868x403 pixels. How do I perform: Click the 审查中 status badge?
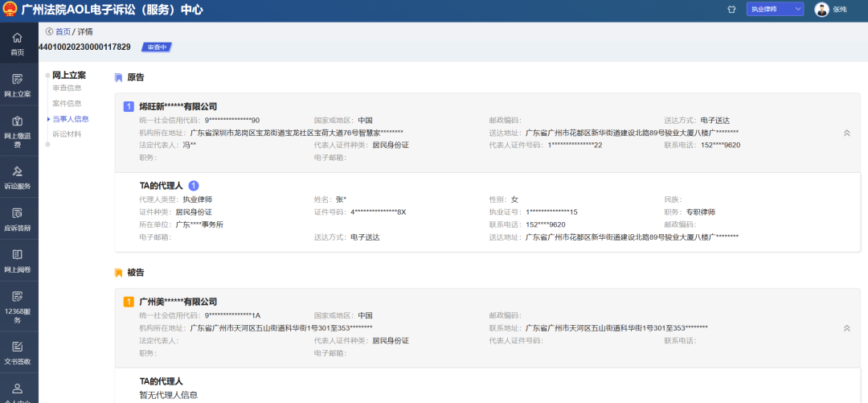[157, 47]
